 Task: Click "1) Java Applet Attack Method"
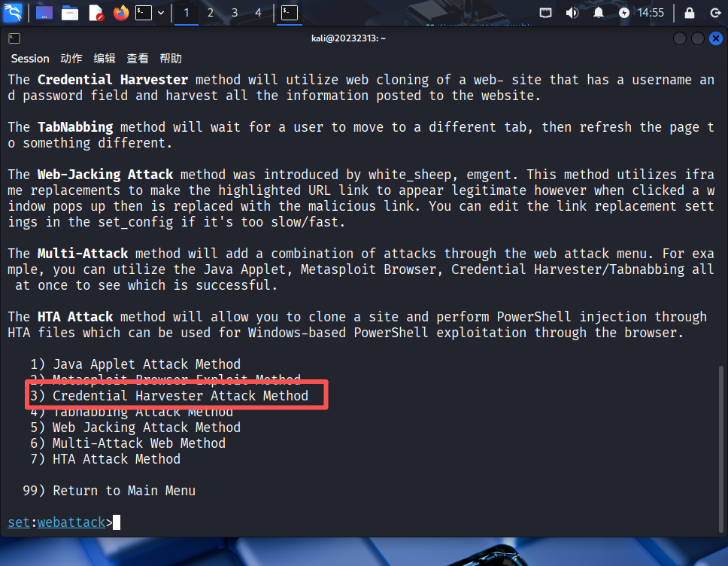tap(135, 364)
